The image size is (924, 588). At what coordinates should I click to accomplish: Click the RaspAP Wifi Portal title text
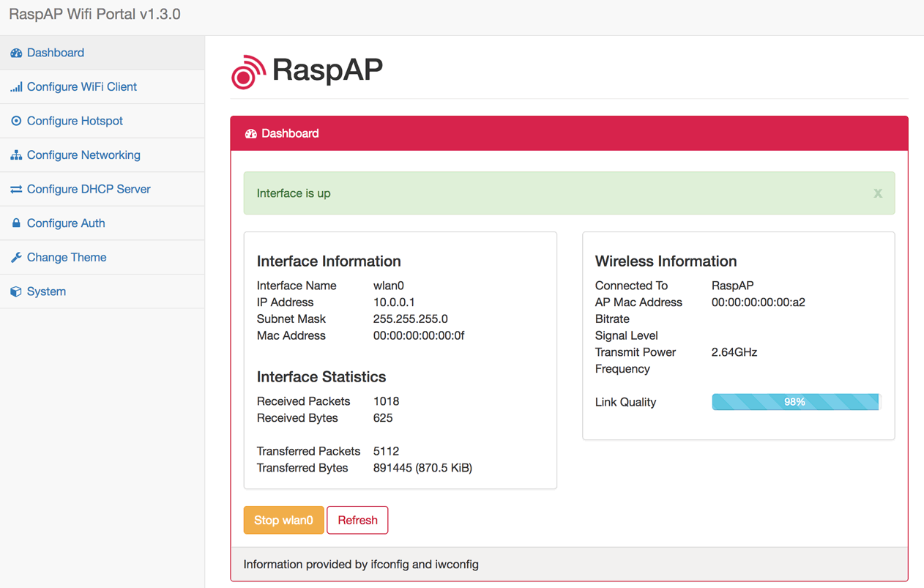pos(95,14)
